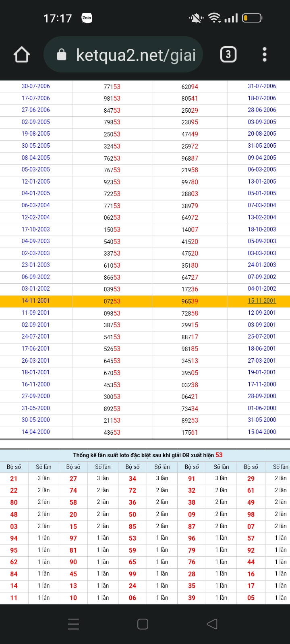Select the result number 07253
Viewport: 290px width, 644px height.
pos(112,301)
